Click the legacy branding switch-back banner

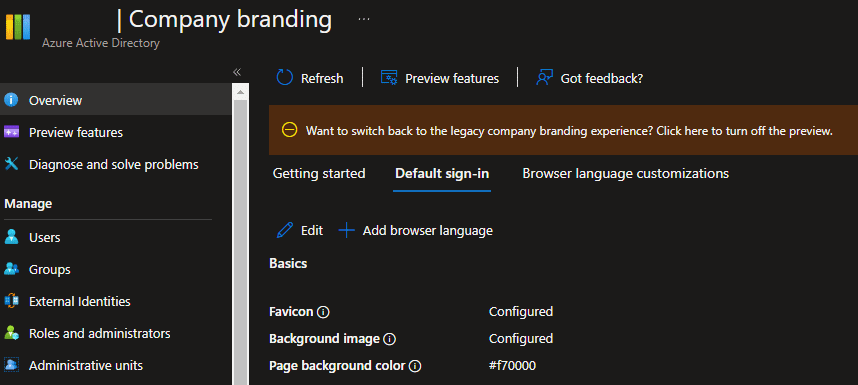pos(563,130)
